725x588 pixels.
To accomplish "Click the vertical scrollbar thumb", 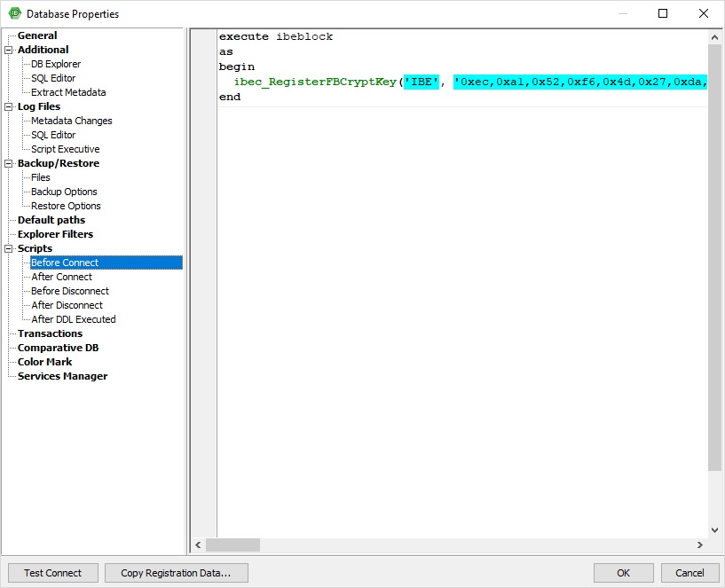I will tap(714, 257).
